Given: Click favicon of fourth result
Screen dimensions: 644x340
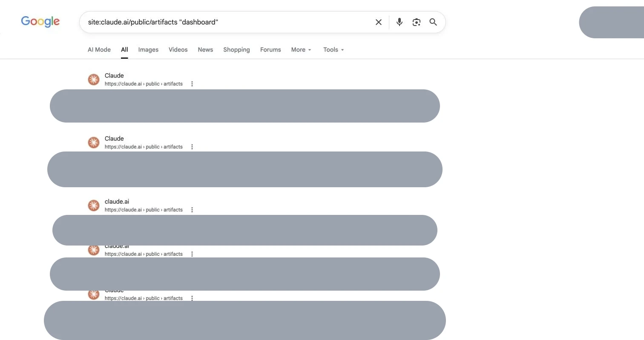Looking at the screenshot, I should click(x=94, y=251).
